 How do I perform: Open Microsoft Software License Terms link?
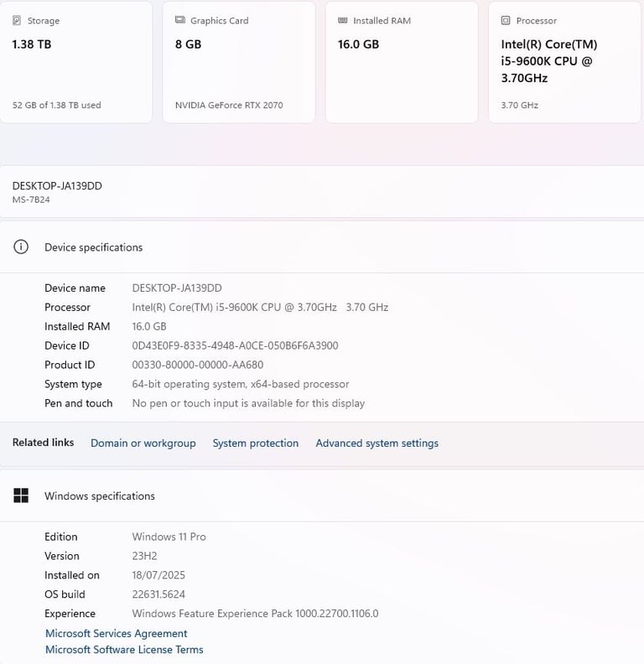pyautogui.click(x=124, y=650)
